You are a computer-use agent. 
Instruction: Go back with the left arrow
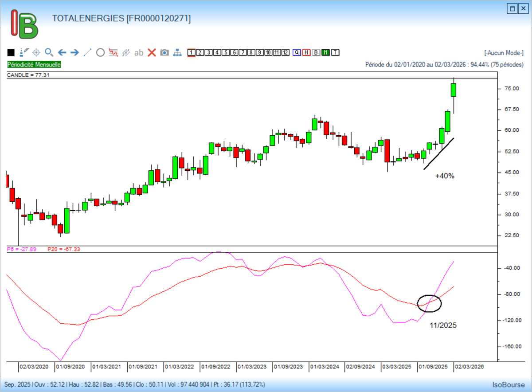click(x=62, y=52)
